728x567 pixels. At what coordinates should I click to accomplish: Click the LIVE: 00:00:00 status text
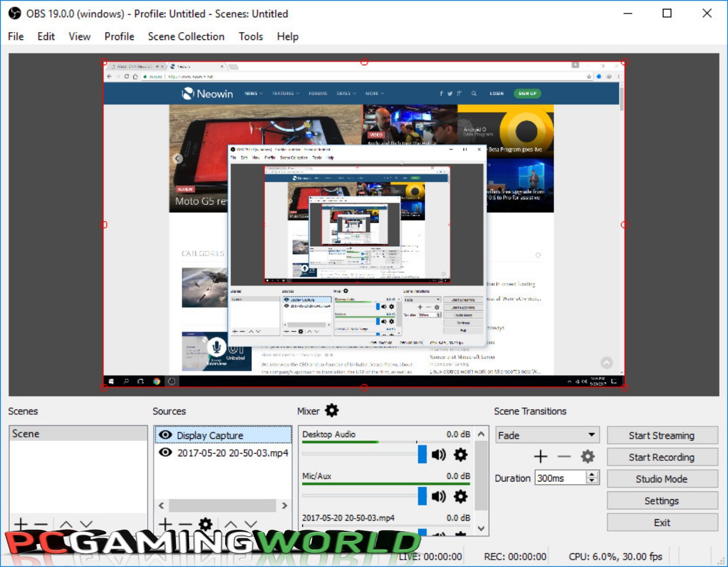430,556
